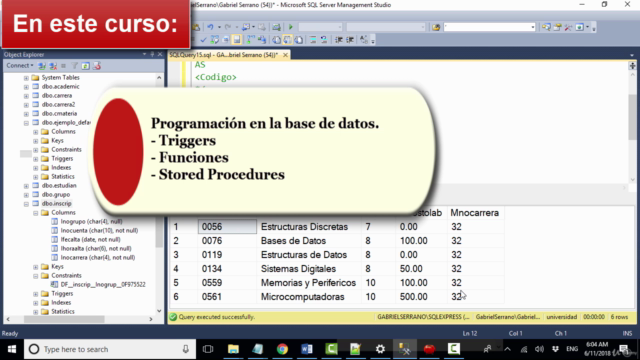Click the Mnocarrera column header
640x360 pixels.
pos(474,213)
